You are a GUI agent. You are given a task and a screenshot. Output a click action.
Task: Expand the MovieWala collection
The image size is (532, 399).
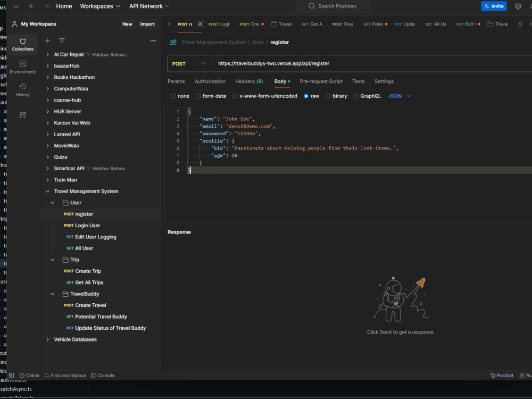click(x=47, y=146)
